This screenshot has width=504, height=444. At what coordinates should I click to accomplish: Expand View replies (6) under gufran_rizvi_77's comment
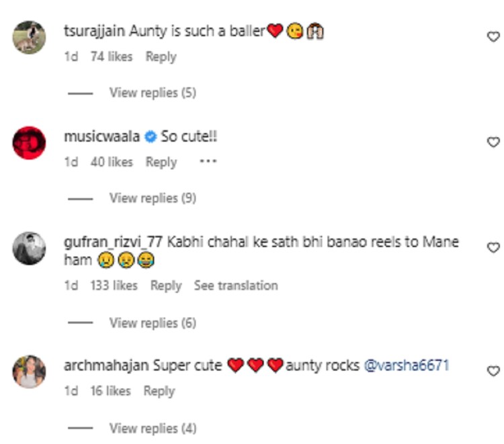click(x=153, y=323)
